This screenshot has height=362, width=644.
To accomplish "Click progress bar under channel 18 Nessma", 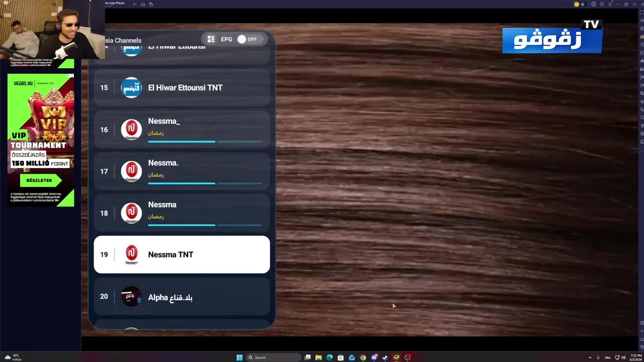I will (x=205, y=225).
